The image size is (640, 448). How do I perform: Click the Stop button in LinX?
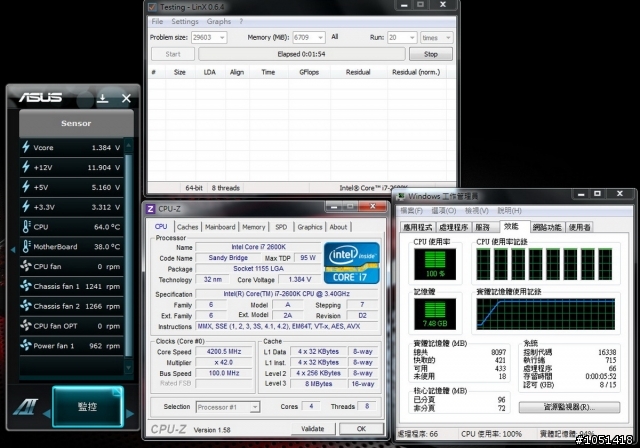click(x=431, y=54)
